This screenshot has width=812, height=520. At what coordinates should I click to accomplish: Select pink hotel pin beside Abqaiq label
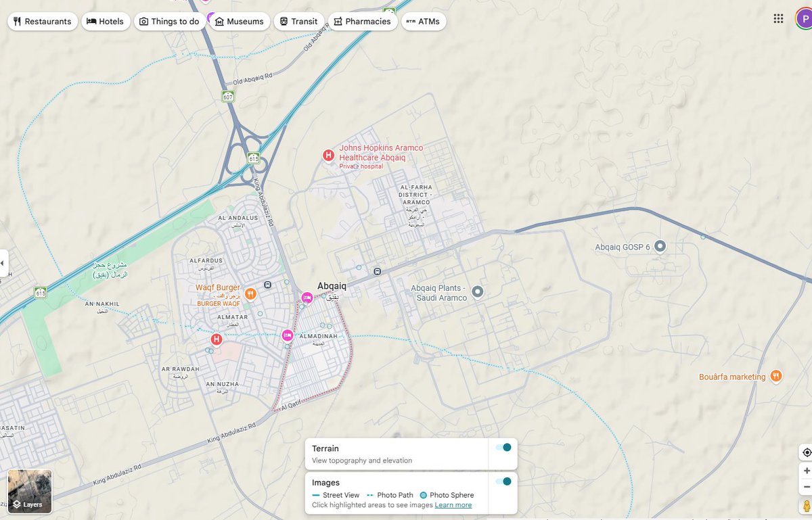point(307,298)
